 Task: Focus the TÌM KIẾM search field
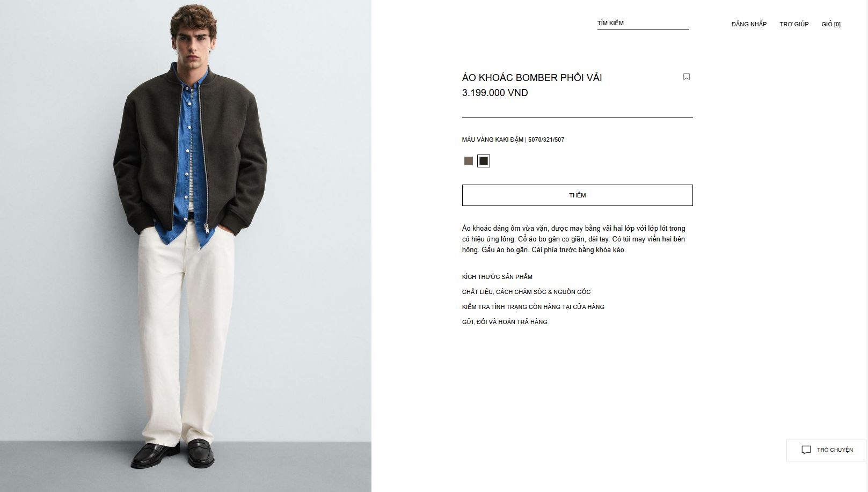click(x=643, y=24)
